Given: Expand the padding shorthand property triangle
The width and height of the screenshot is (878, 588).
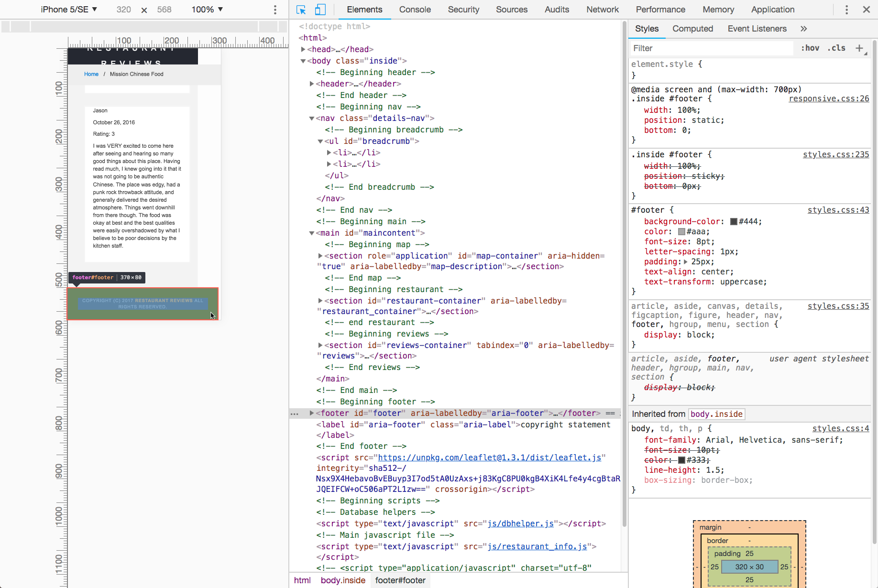Looking at the screenshot, I should [686, 261].
